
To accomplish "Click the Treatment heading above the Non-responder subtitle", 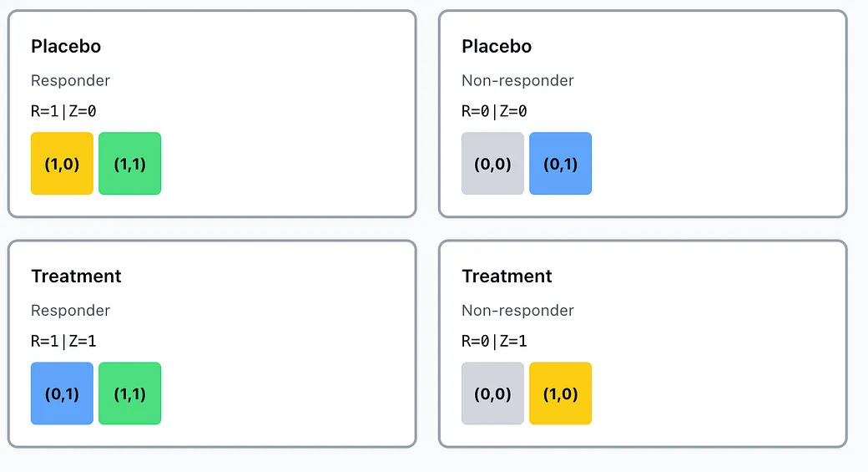I will [x=507, y=277].
